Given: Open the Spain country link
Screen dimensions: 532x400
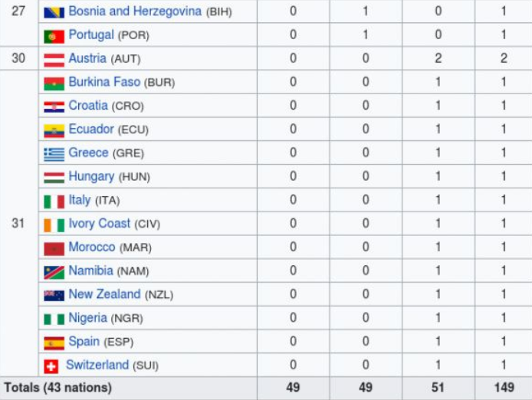Looking at the screenshot, I should point(84,342).
